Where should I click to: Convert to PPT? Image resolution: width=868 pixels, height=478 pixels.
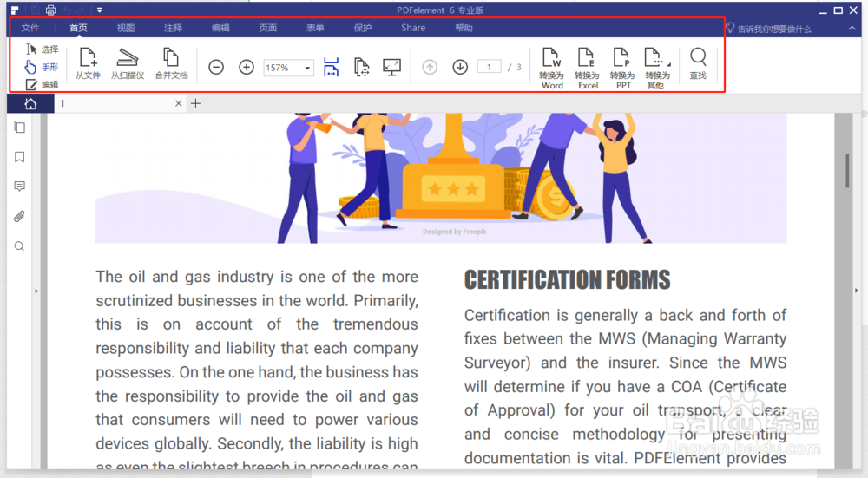(622, 68)
